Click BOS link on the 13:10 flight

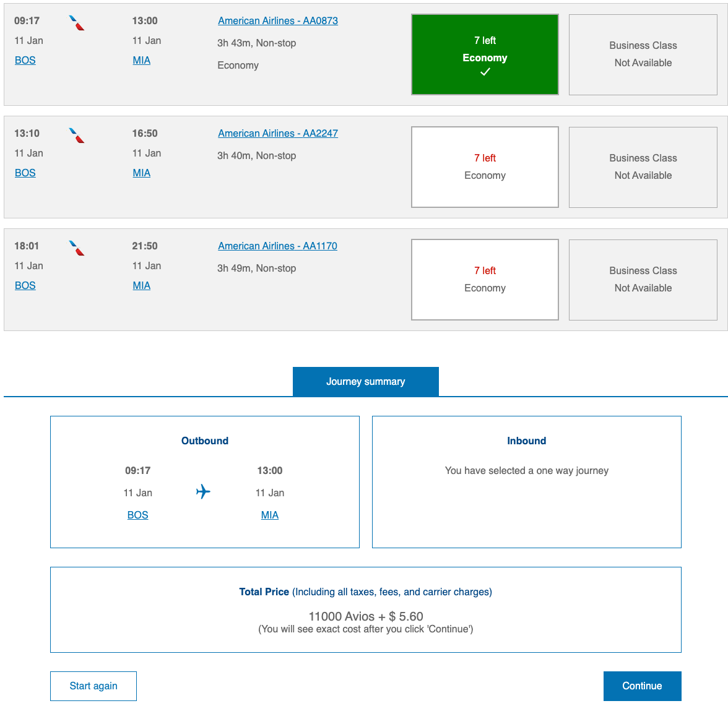(25, 173)
